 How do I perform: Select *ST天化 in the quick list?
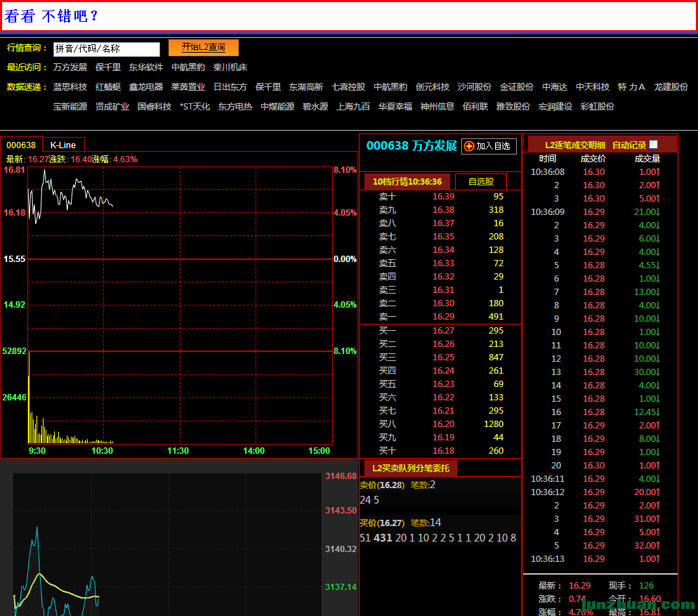tap(195, 107)
